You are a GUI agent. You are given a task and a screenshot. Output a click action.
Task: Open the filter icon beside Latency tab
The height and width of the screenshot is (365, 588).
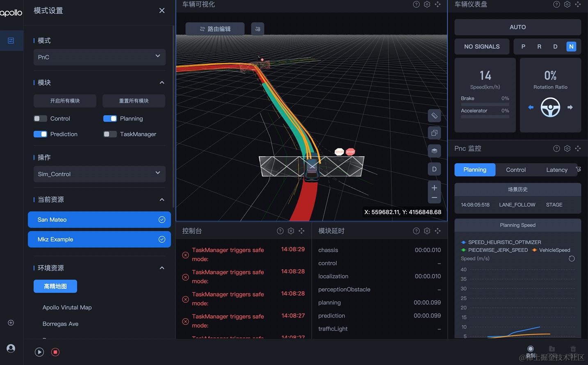click(578, 169)
